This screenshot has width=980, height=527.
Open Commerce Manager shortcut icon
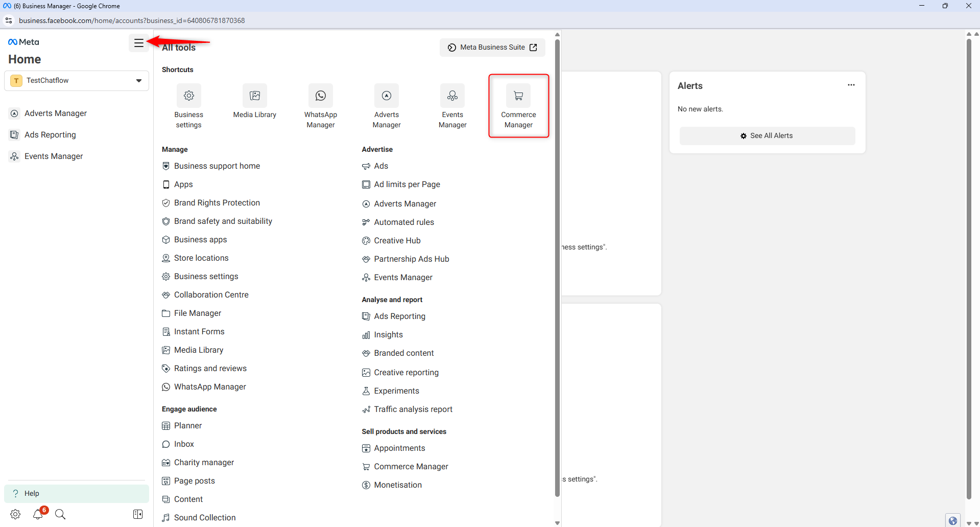tap(518, 96)
